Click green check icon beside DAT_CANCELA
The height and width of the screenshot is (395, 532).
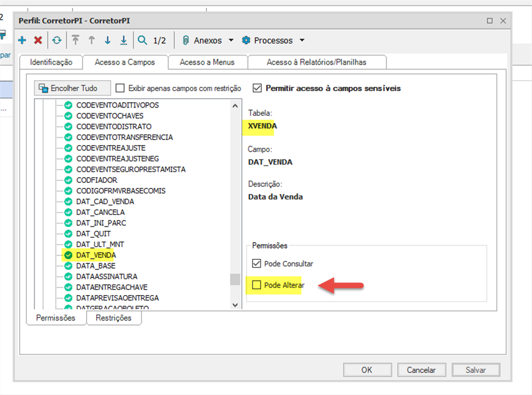click(x=68, y=212)
